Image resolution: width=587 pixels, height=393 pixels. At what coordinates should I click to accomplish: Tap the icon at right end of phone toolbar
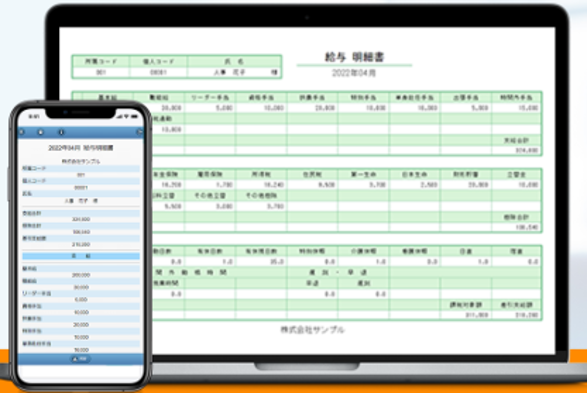click(x=139, y=132)
